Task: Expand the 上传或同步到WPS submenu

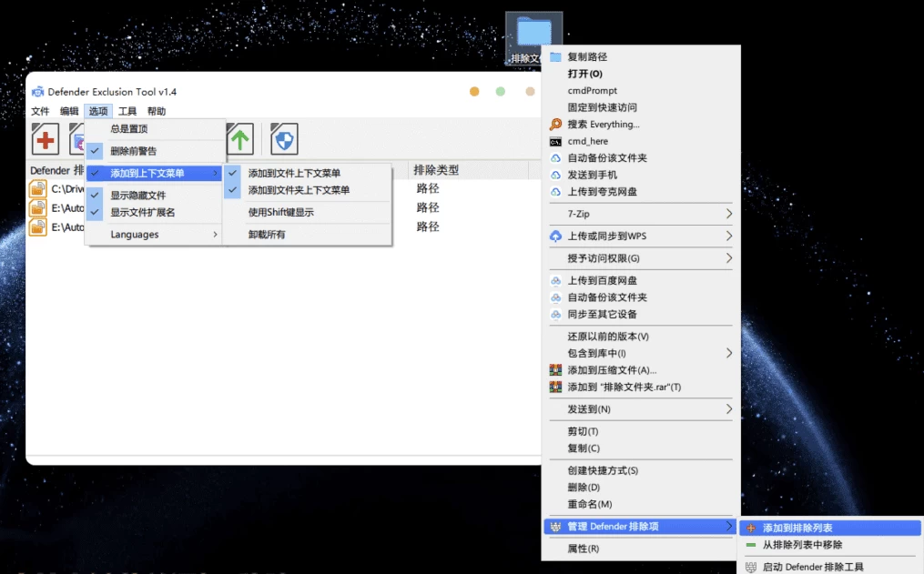Action: click(641, 237)
